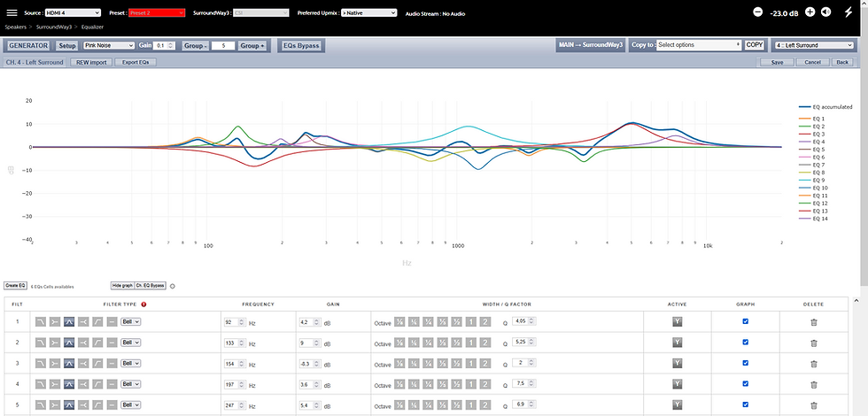
Task: Click the REW import button
Action: [91, 63]
